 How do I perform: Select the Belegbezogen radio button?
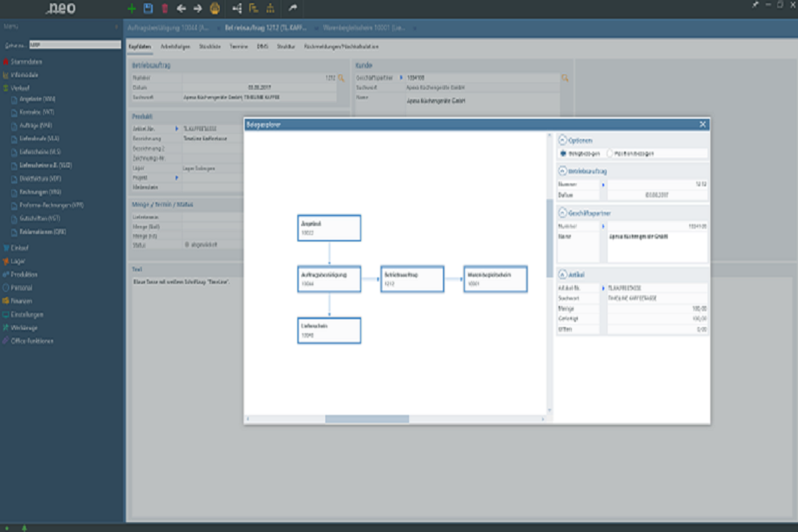click(x=563, y=153)
